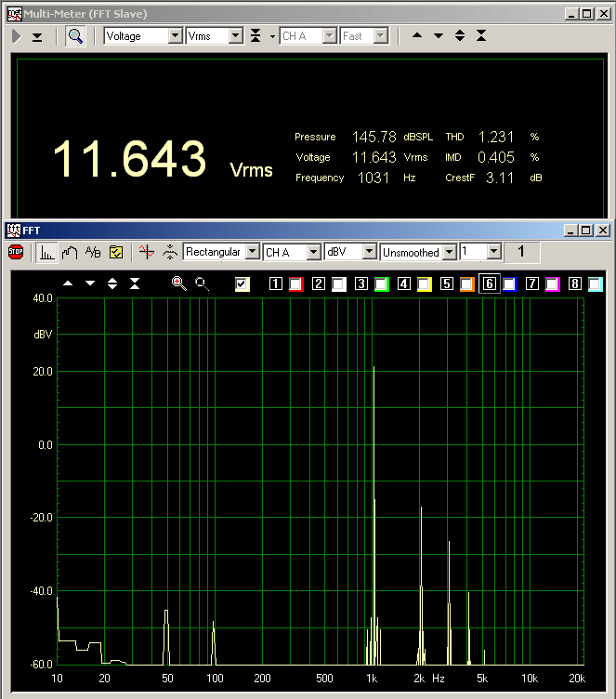Toggle the yellow checked checkbox above graph
This screenshot has height=699, width=616.
coord(242,284)
